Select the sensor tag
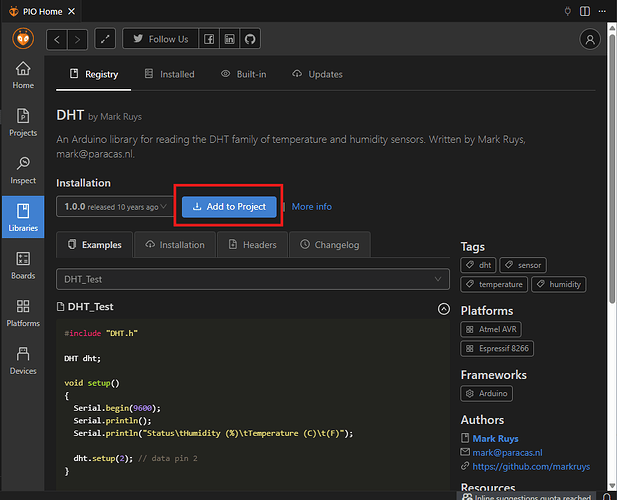 pos(525,265)
